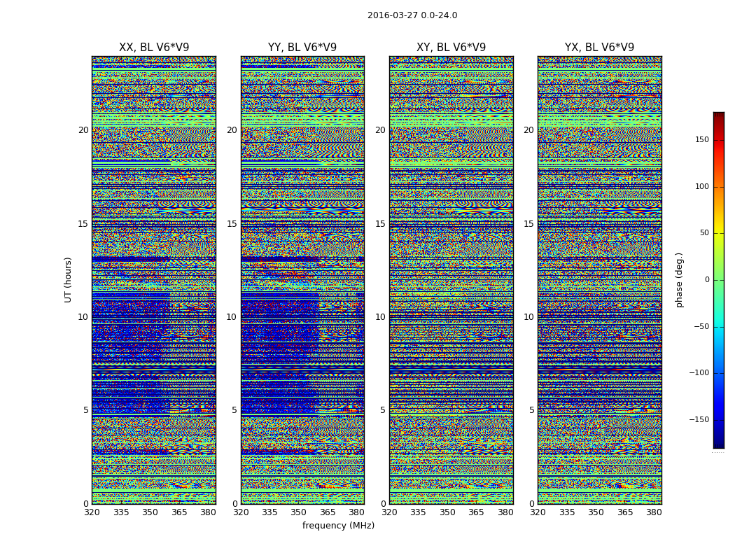This screenshot has height=560, width=735.
Task: Select the 'YX, BL V6*V9' panel title
Action: point(599,48)
